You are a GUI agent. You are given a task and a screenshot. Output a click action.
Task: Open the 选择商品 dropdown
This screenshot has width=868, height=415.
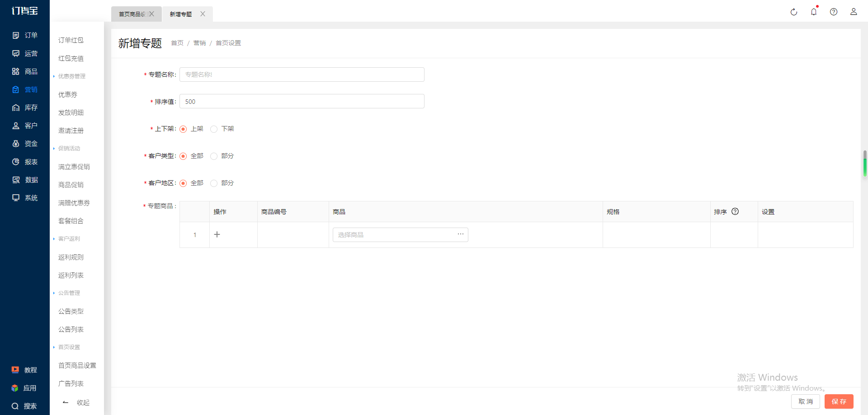point(400,235)
